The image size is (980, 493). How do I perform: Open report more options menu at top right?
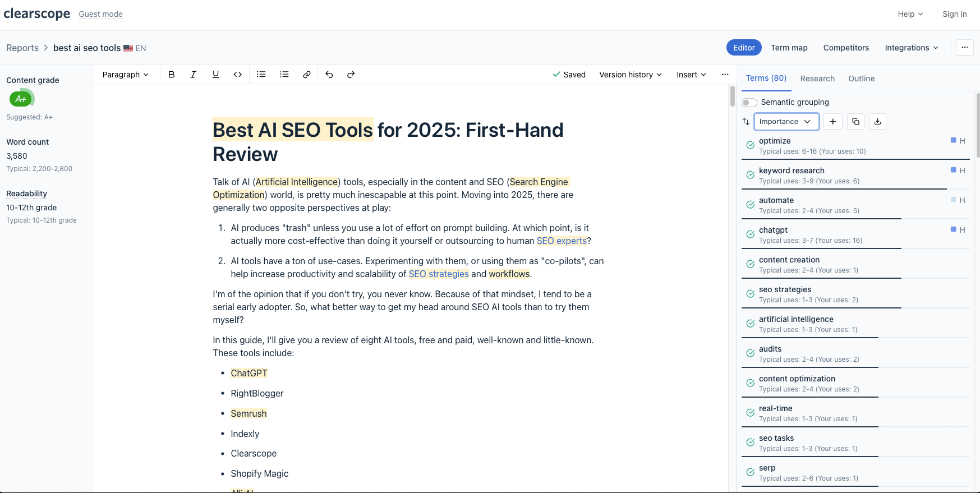(965, 48)
